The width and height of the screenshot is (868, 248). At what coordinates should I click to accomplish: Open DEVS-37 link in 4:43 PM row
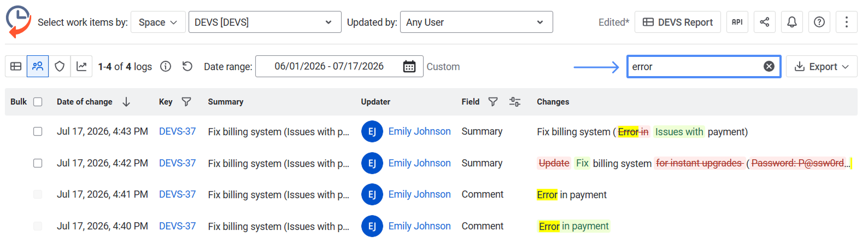tap(177, 131)
